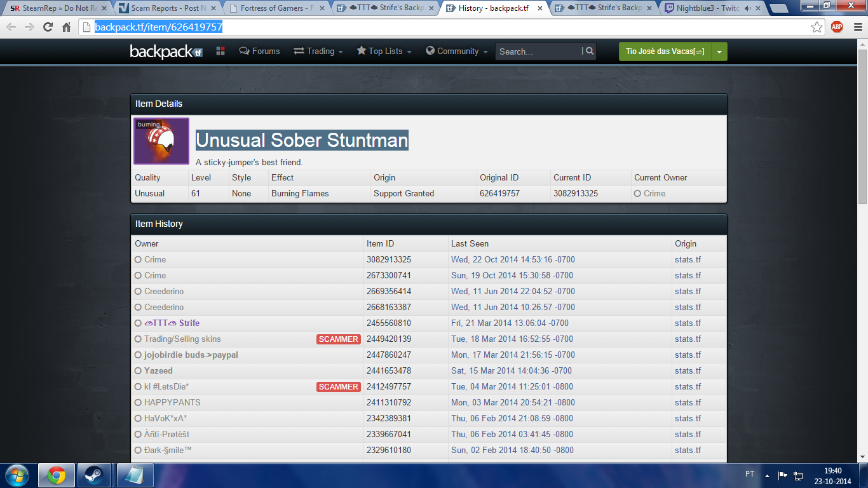Click inside the site search field

[x=538, y=51]
